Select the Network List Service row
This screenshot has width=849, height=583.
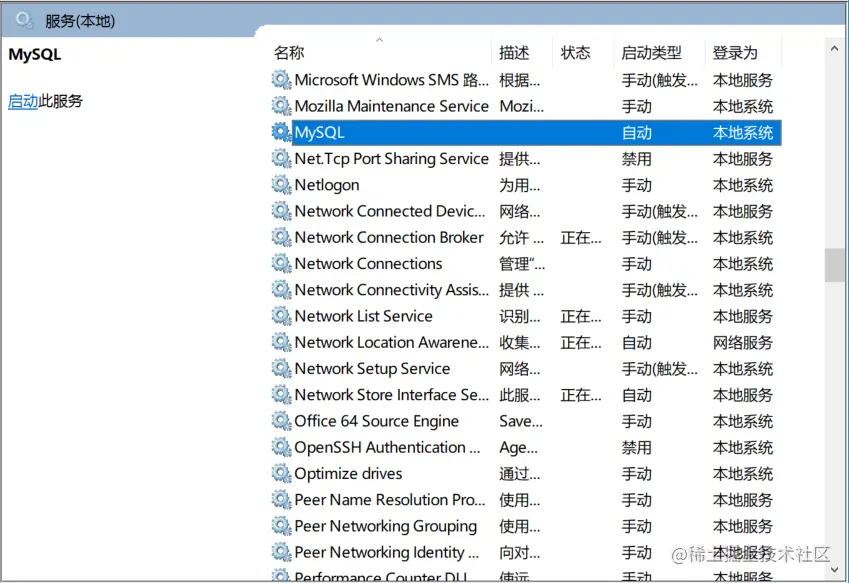[x=400, y=316]
